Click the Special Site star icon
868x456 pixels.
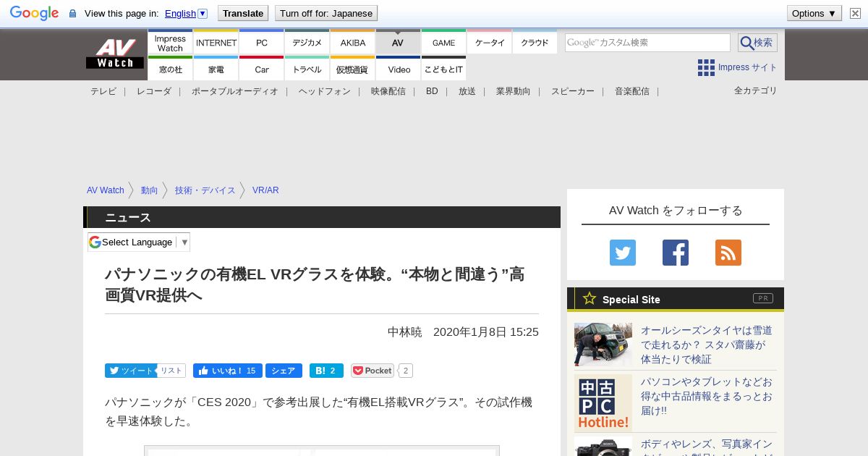(590, 298)
